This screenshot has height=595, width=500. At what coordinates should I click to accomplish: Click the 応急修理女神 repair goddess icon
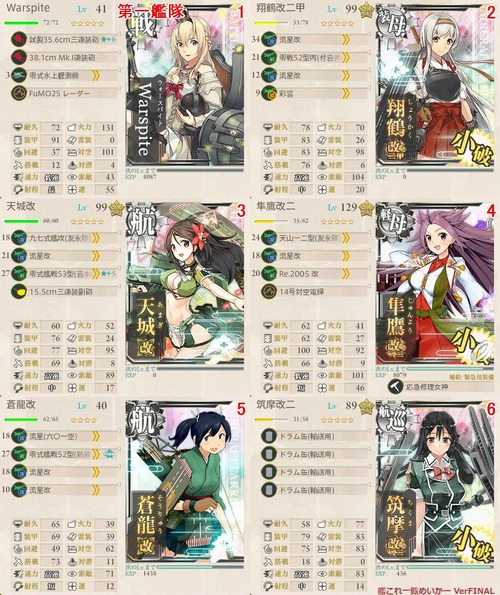[x=395, y=387]
